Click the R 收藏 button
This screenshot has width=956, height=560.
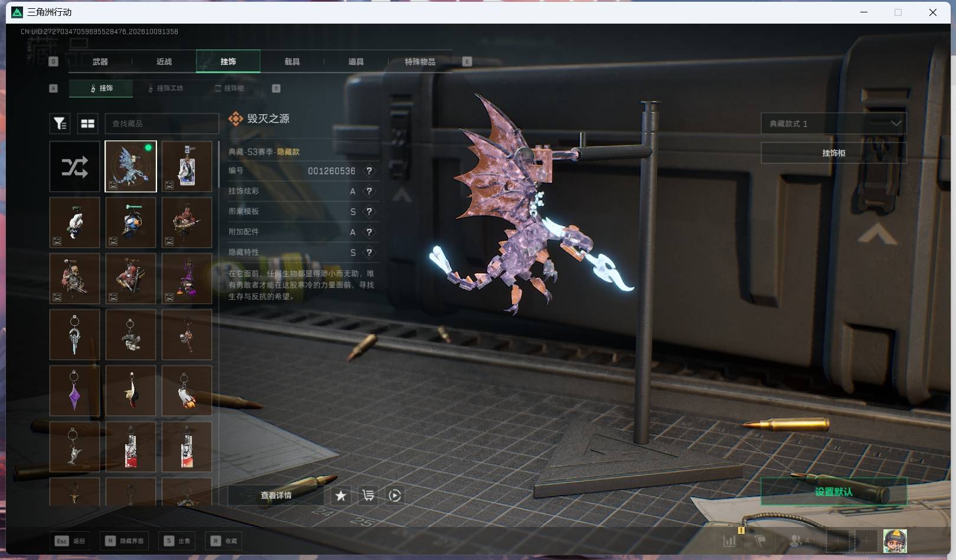224,541
